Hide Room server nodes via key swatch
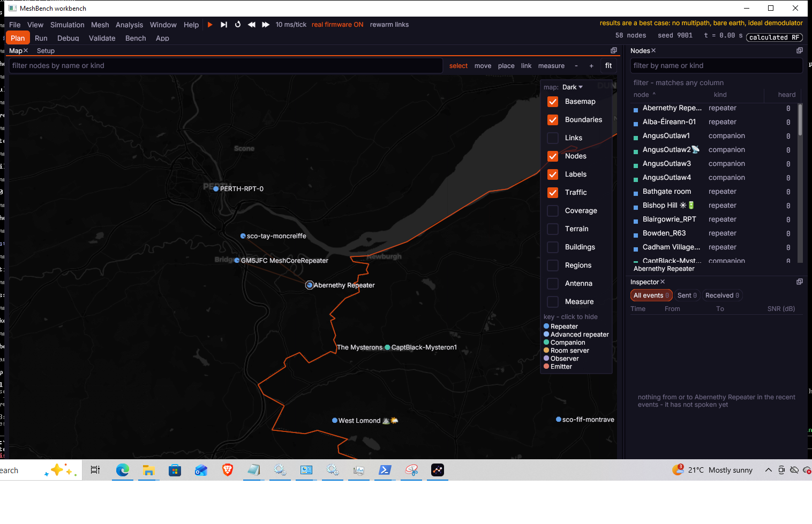 click(x=546, y=350)
